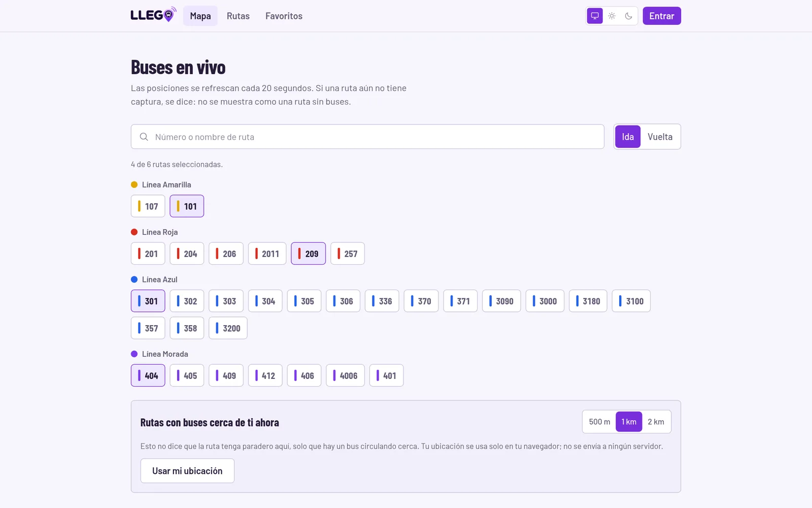Image resolution: width=812 pixels, height=508 pixels.
Task: Click Usar mi ubicación button
Action: point(187,471)
